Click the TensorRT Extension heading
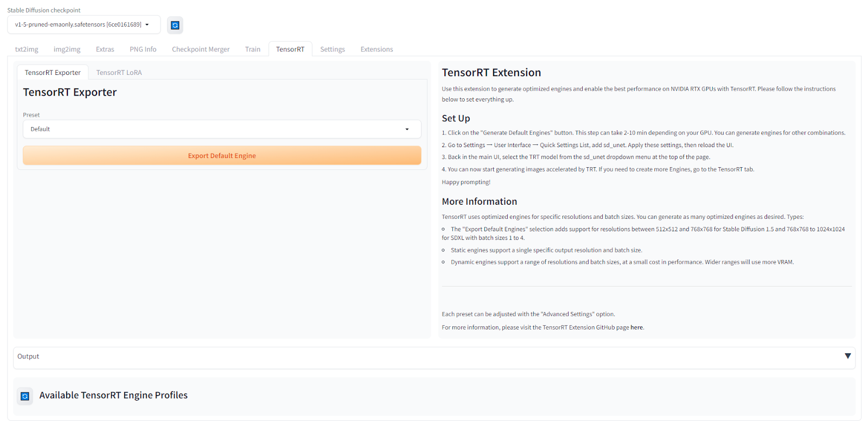868x424 pixels. [x=492, y=73]
